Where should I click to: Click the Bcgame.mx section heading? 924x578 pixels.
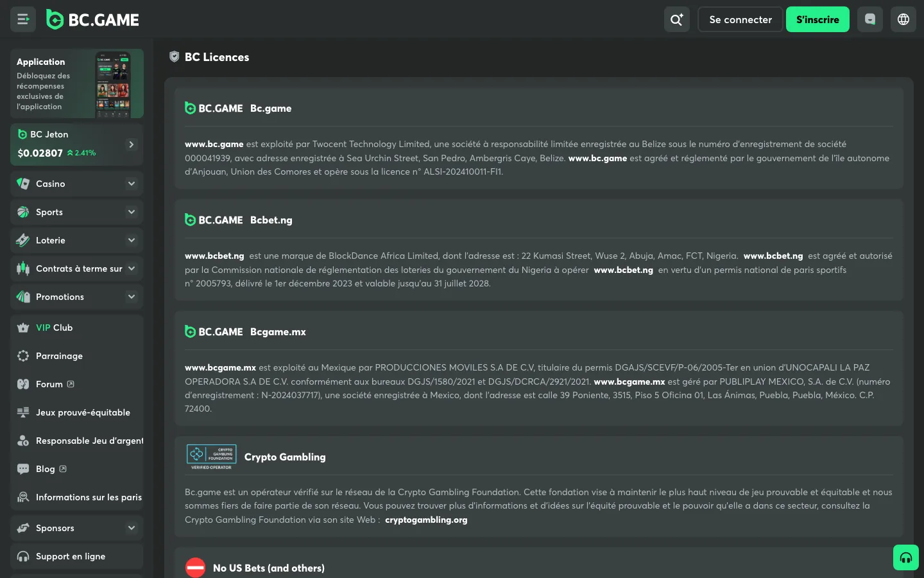pyautogui.click(x=278, y=331)
